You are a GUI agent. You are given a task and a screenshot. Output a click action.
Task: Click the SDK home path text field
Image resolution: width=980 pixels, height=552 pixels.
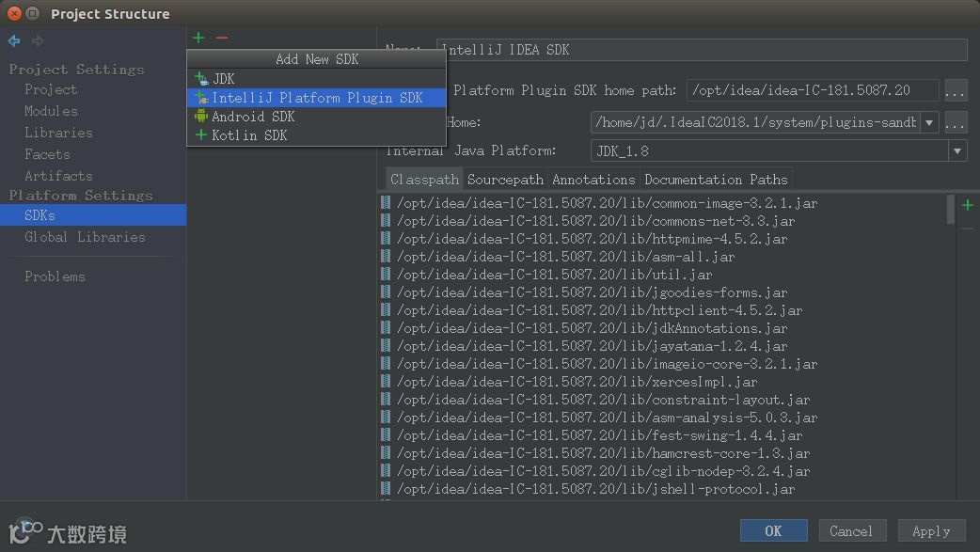point(812,90)
